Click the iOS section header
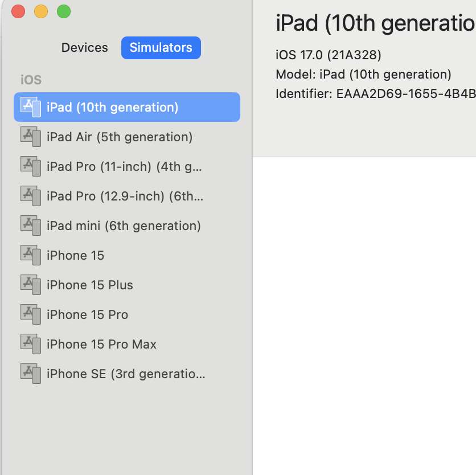Image resolution: width=476 pixels, height=475 pixels. (31, 80)
